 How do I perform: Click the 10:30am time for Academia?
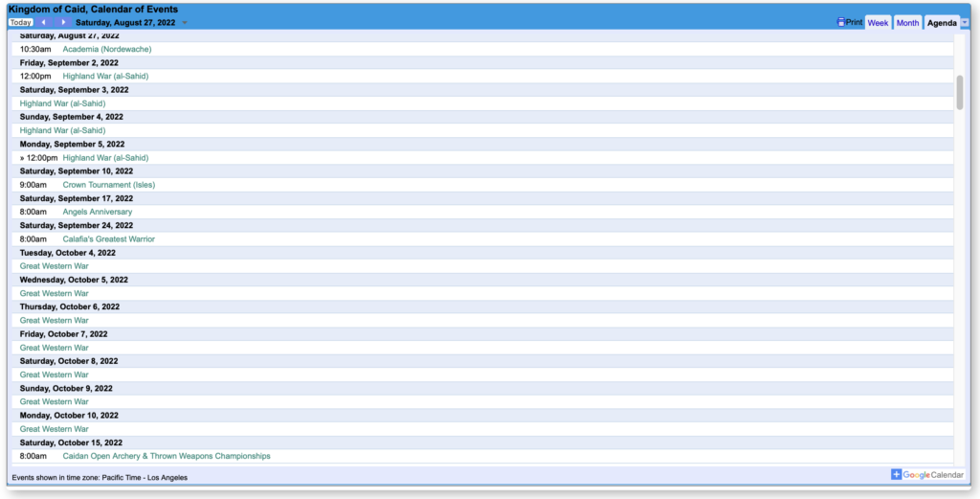tap(35, 49)
